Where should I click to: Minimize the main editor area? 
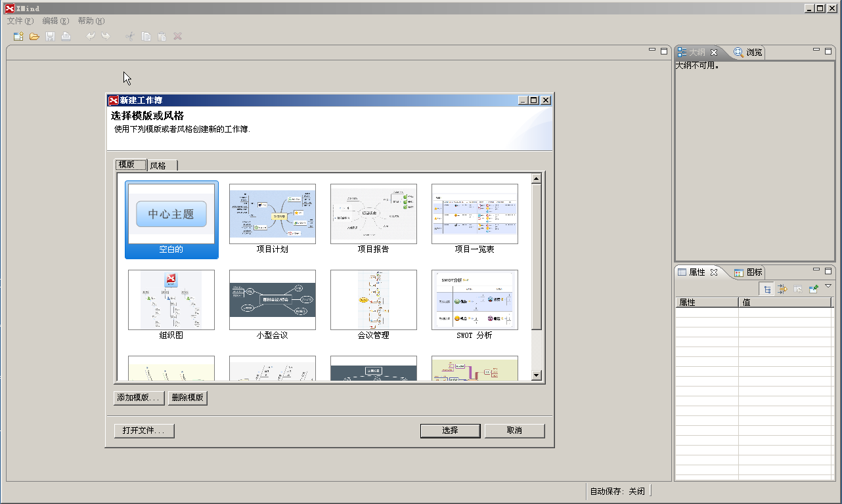click(652, 50)
